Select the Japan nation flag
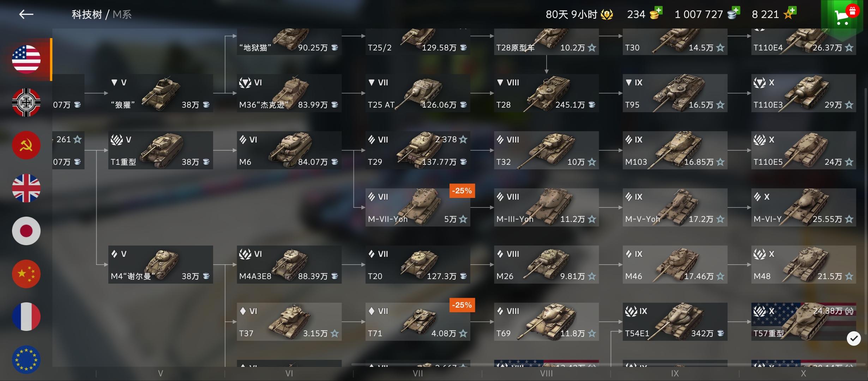The width and height of the screenshot is (868, 381). pyautogui.click(x=26, y=231)
